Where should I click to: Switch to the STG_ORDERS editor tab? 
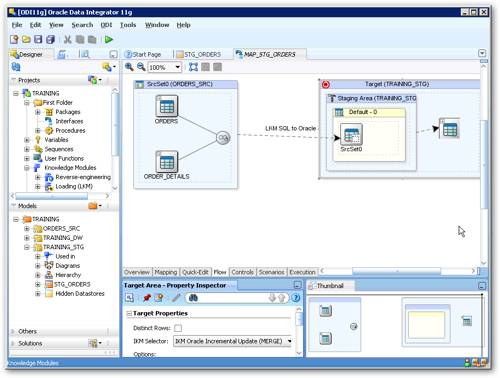198,54
